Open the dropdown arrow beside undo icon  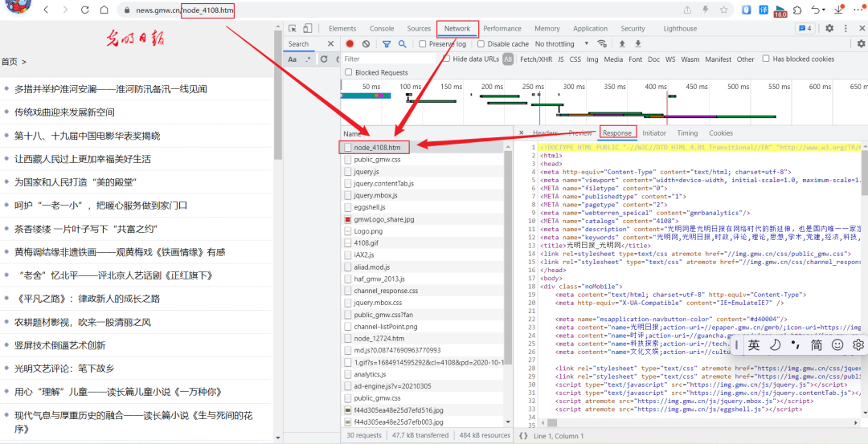[824, 10]
